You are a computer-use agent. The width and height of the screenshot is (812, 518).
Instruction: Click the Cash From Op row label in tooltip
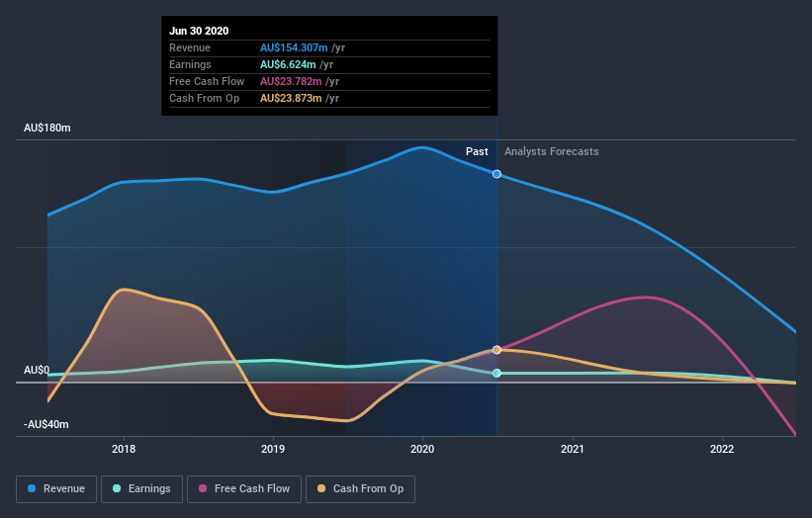[x=204, y=98]
